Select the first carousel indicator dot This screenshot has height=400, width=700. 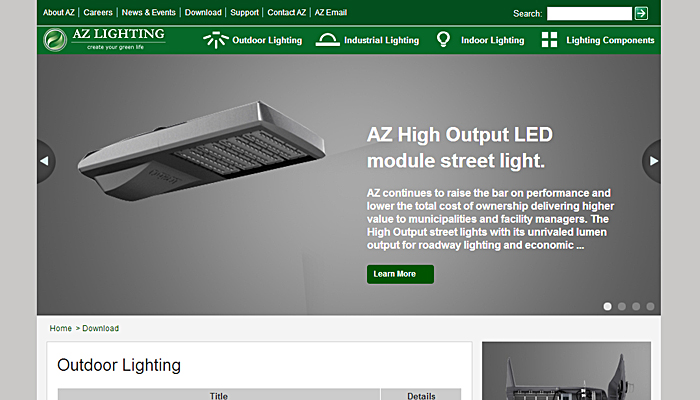(608, 306)
